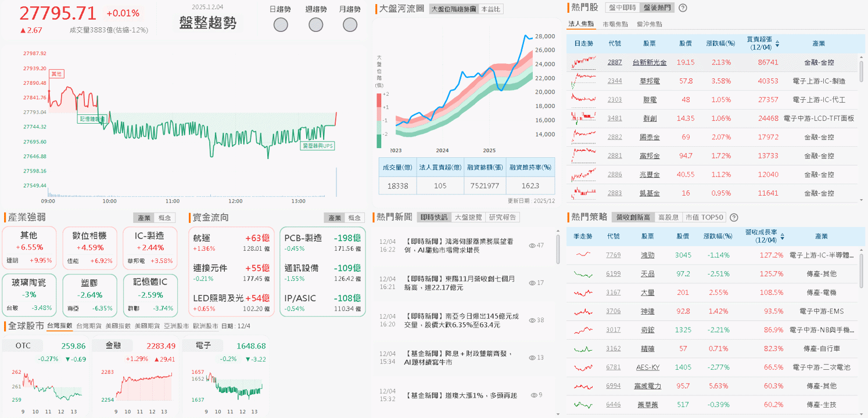Open the 歐洲股市 tab
Image resolution: width=868 pixels, height=418 pixels.
205,326
